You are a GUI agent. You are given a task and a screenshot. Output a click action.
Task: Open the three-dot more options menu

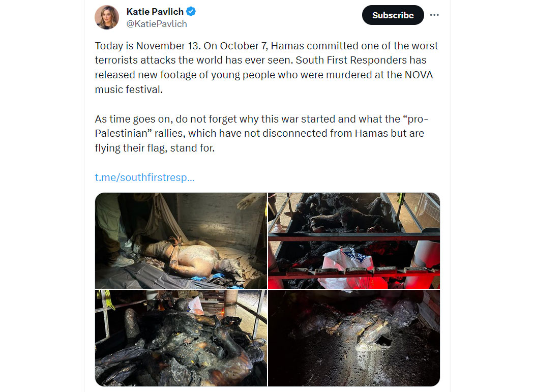tap(434, 15)
